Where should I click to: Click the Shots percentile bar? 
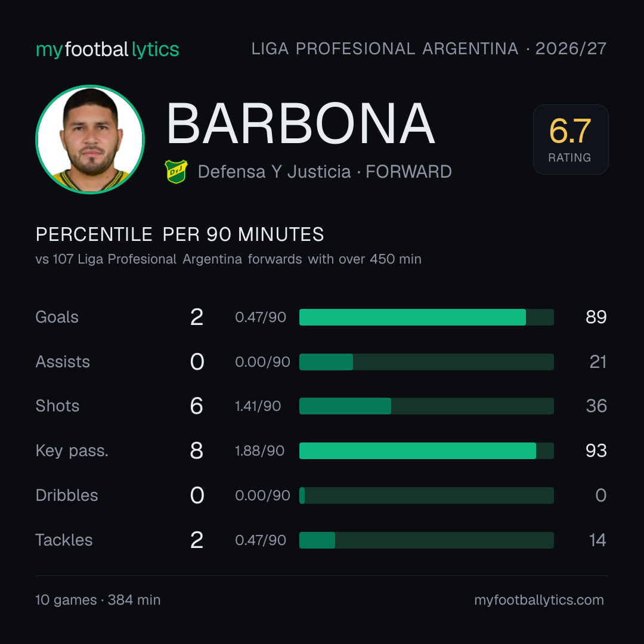click(x=426, y=406)
